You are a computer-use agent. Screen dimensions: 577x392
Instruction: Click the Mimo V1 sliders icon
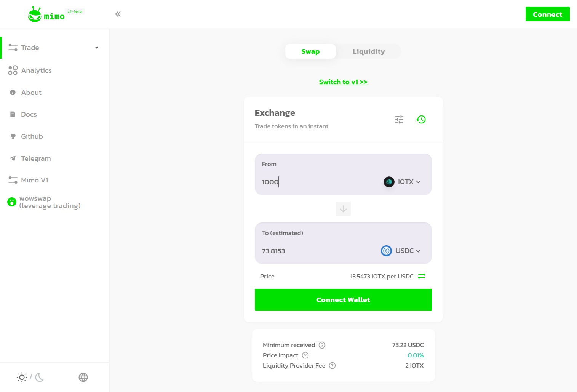[13, 180]
